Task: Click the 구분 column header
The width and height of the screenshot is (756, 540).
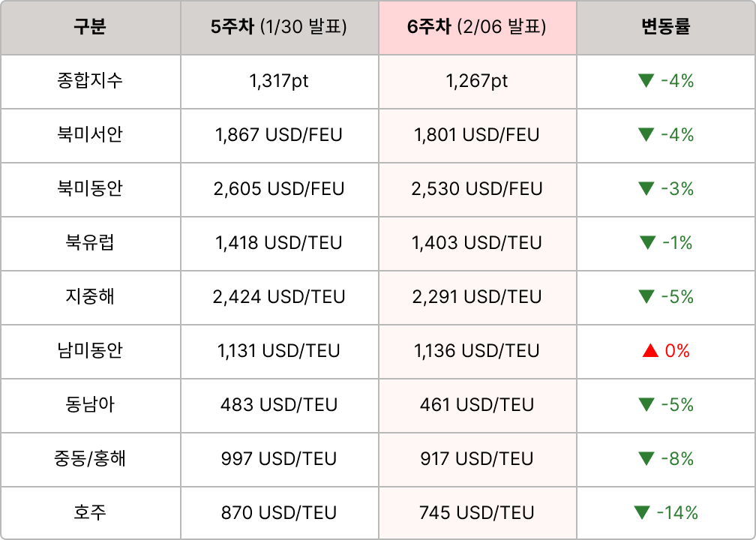Action: tap(90, 28)
